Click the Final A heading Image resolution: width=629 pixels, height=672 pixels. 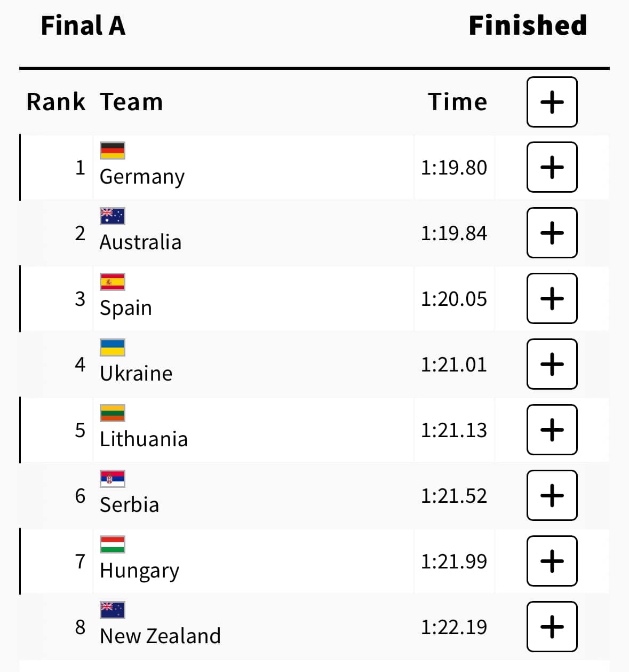[83, 26]
